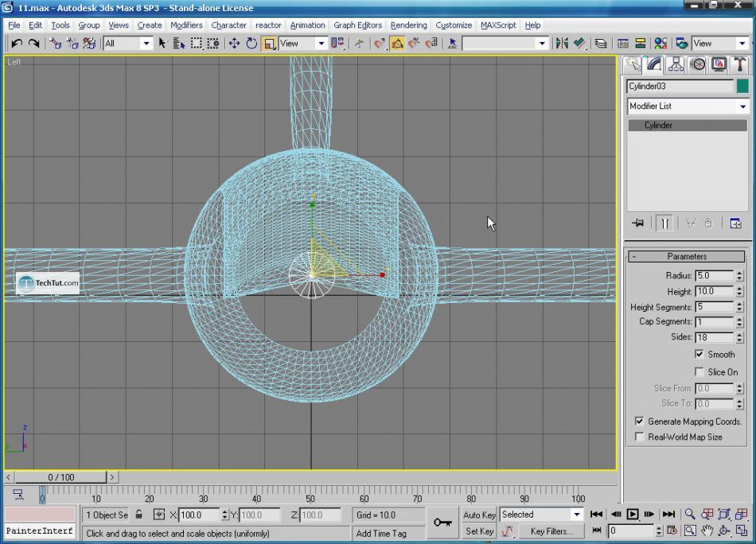Toggle the Selection Lock padlock
Image resolution: width=756 pixels, height=544 pixels.
pos(138,515)
